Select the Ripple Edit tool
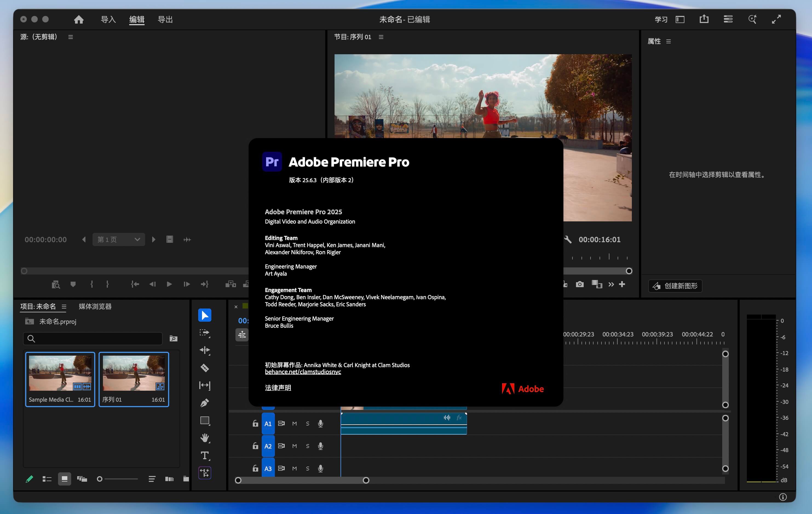 [205, 350]
